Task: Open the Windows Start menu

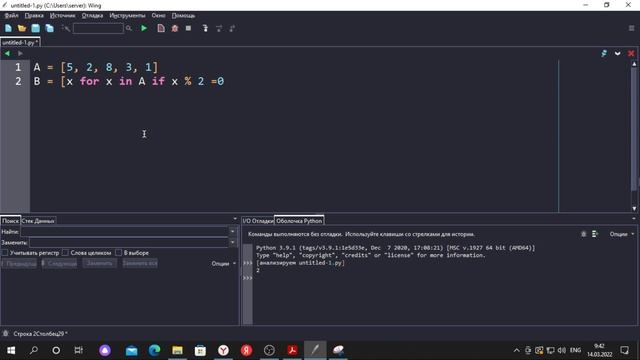Action: [x=11, y=350]
